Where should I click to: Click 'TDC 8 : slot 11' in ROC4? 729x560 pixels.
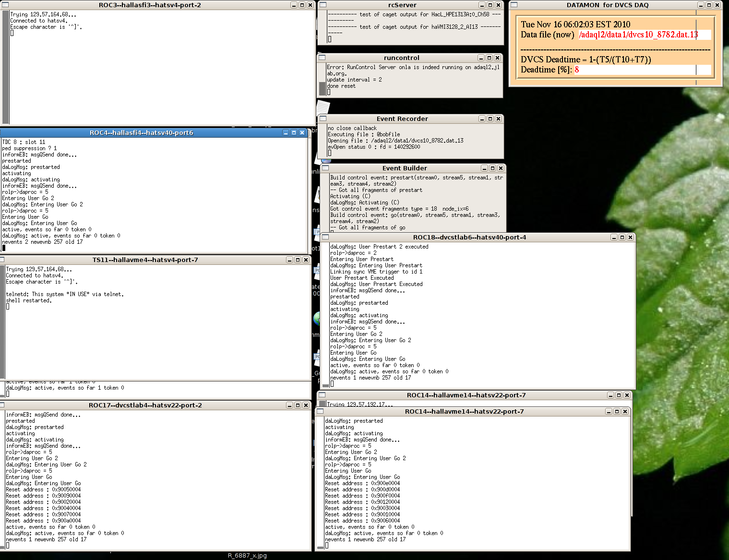click(24, 142)
